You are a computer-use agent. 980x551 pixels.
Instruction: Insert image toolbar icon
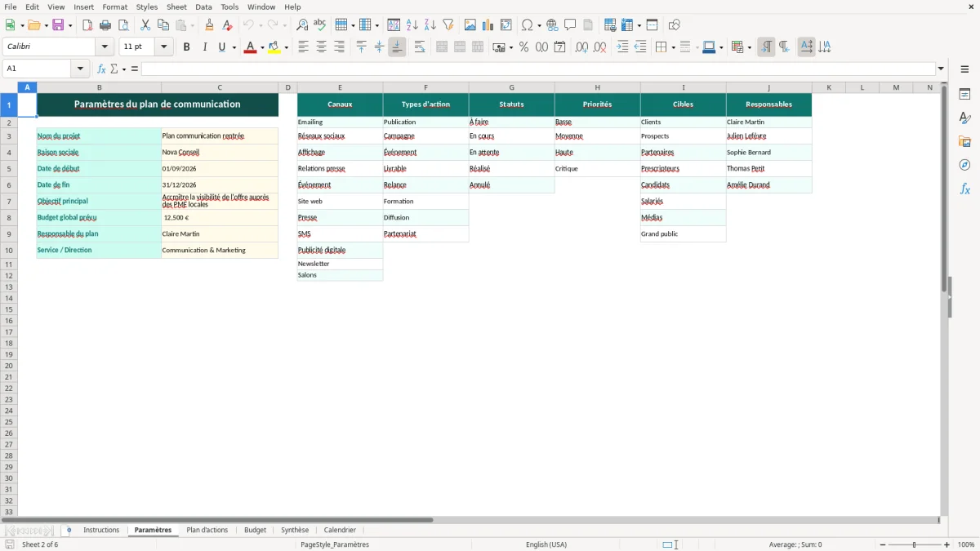pyautogui.click(x=470, y=25)
